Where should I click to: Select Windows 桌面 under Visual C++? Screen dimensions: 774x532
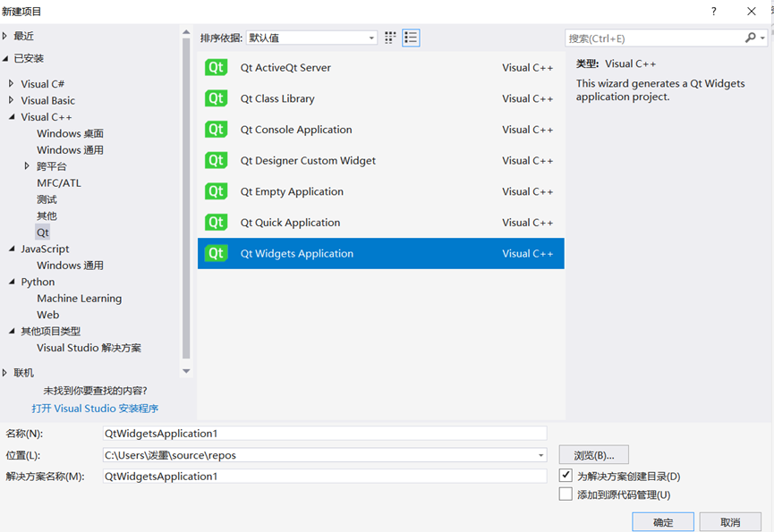[x=70, y=133]
